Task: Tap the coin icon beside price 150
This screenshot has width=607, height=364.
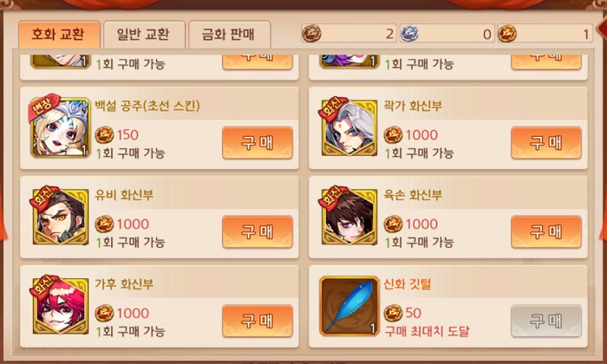Action: tap(104, 134)
